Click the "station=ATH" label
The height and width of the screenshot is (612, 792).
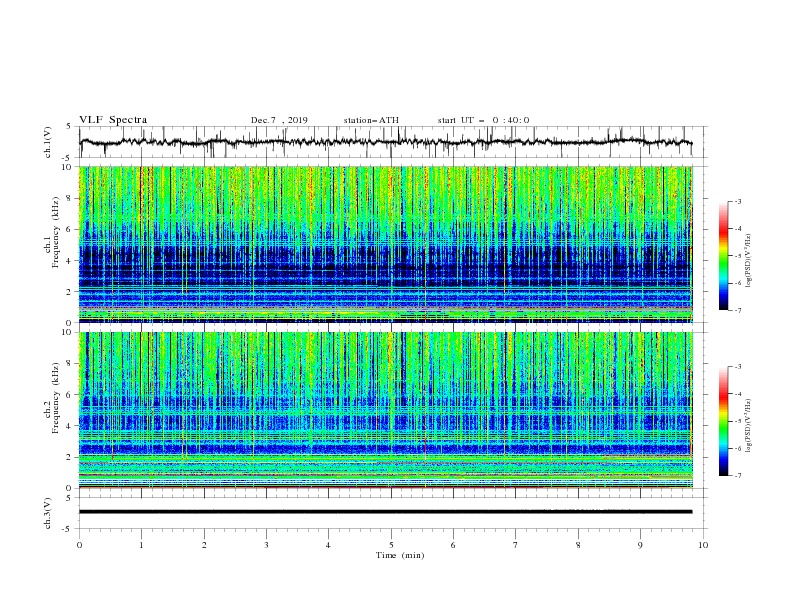[x=371, y=120]
